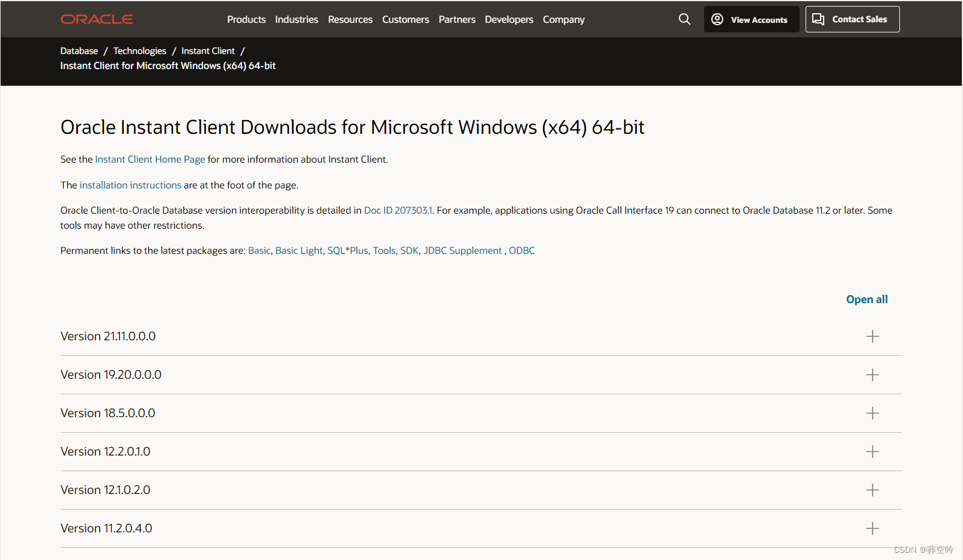963x560 pixels.
Task: Open the Products menu
Action: (246, 19)
